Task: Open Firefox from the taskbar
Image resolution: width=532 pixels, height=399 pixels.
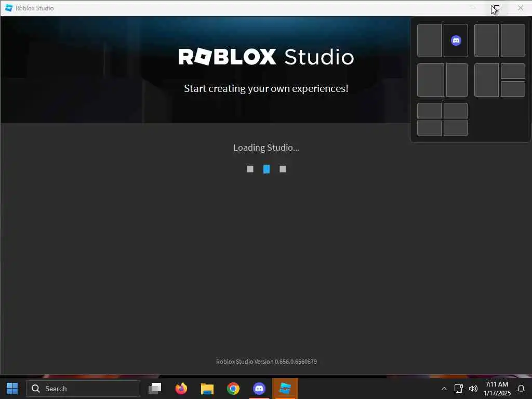Action: (181, 389)
